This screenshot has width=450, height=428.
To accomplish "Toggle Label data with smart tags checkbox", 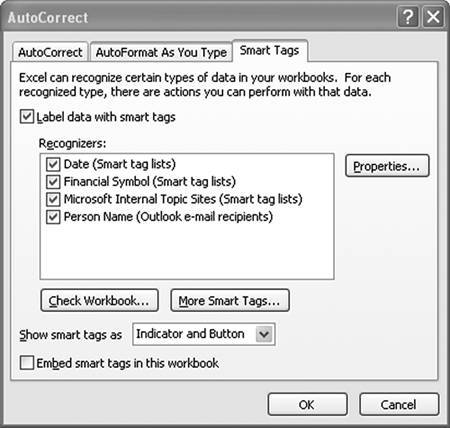I will click(27, 117).
